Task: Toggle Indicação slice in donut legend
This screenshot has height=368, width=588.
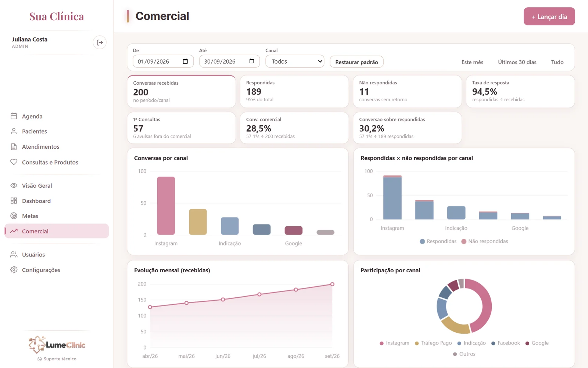Action: [x=472, y=343]
